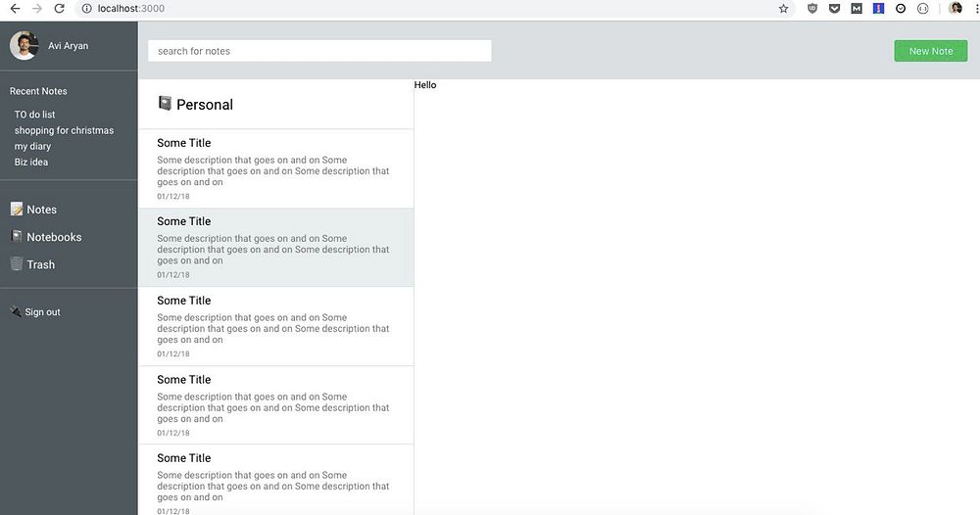
Task: Click the Personal notebook title
Action: 205,105
